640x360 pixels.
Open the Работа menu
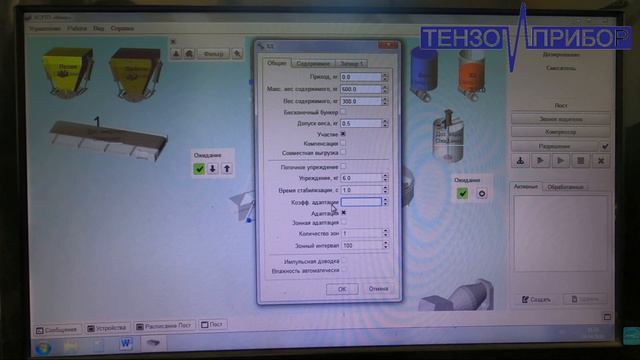click(x=77, y=29)
